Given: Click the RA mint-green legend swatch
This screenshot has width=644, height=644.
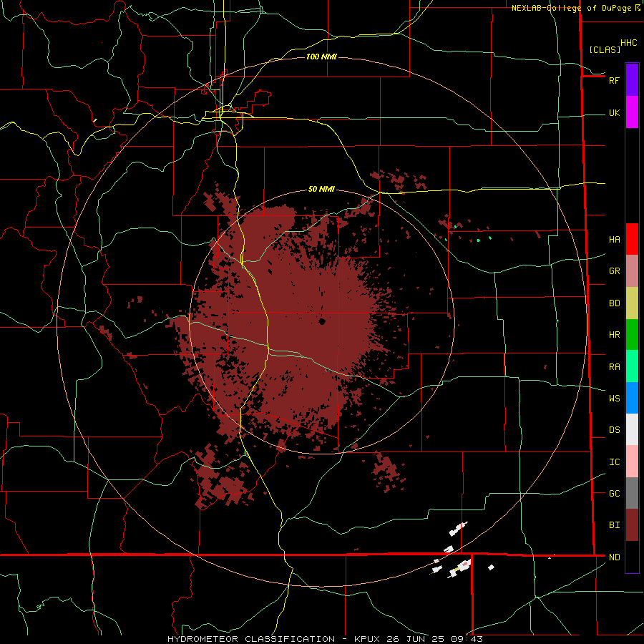Looking at the screenshot, I should [x=632, y=366].
